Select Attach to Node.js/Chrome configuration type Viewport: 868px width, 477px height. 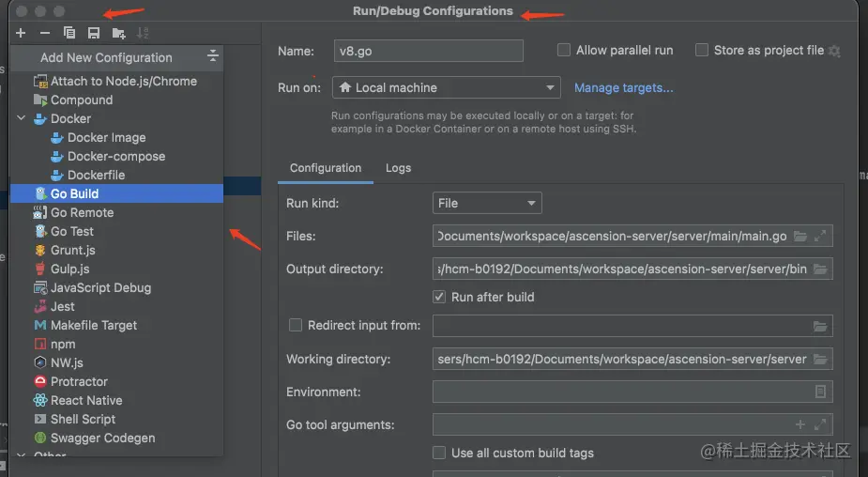(116, 81)
